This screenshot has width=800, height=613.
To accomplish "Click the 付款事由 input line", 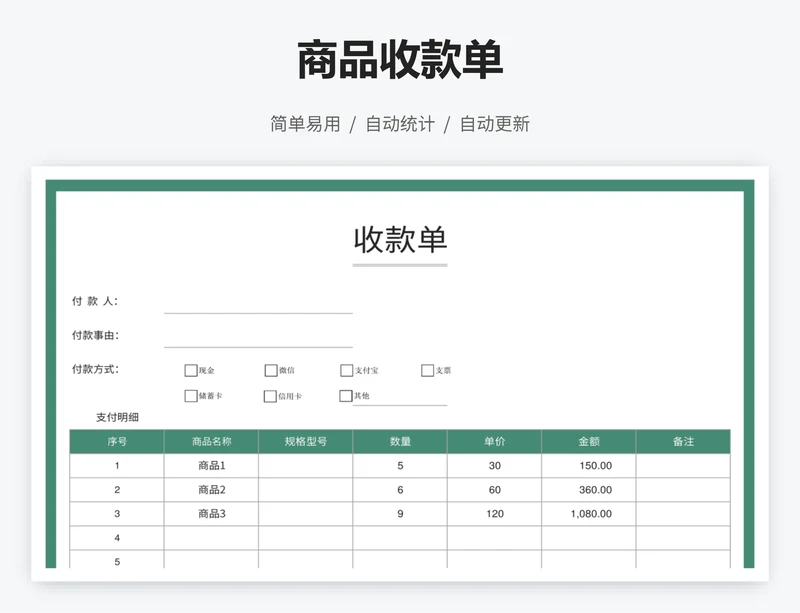I will pos(258,339).
